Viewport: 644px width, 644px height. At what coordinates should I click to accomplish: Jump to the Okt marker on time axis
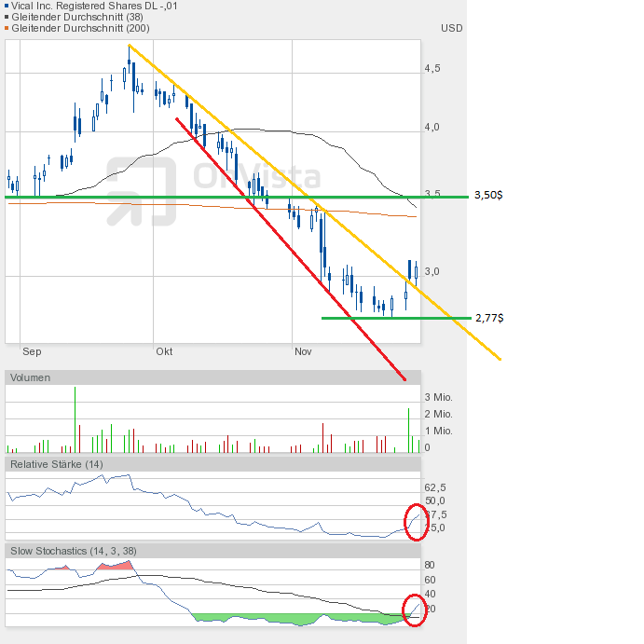(x=164, y=352)
